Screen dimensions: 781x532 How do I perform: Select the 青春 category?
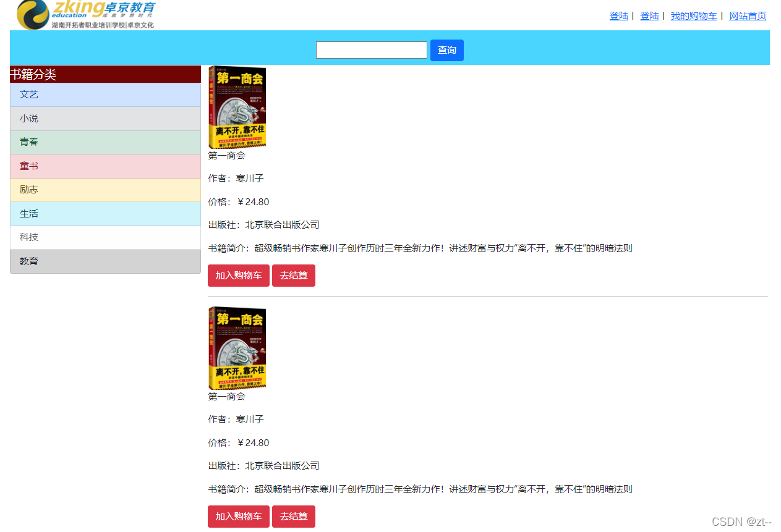point(105,142)
